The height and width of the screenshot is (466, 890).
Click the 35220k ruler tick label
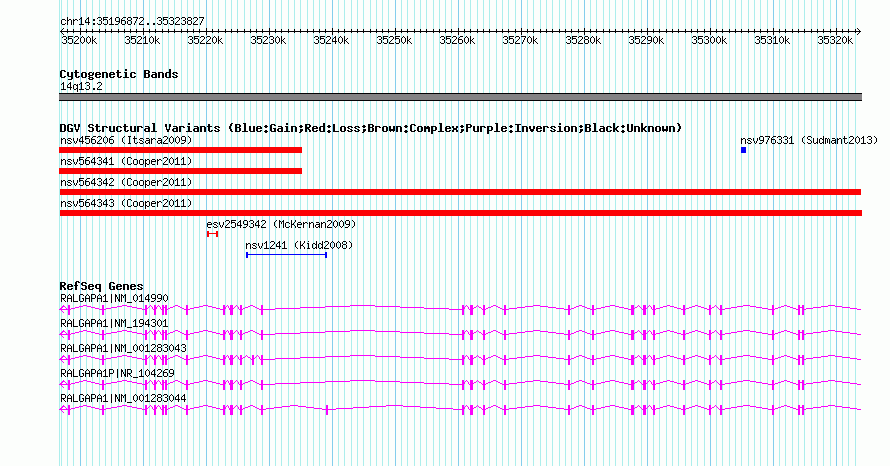[205, 40]
